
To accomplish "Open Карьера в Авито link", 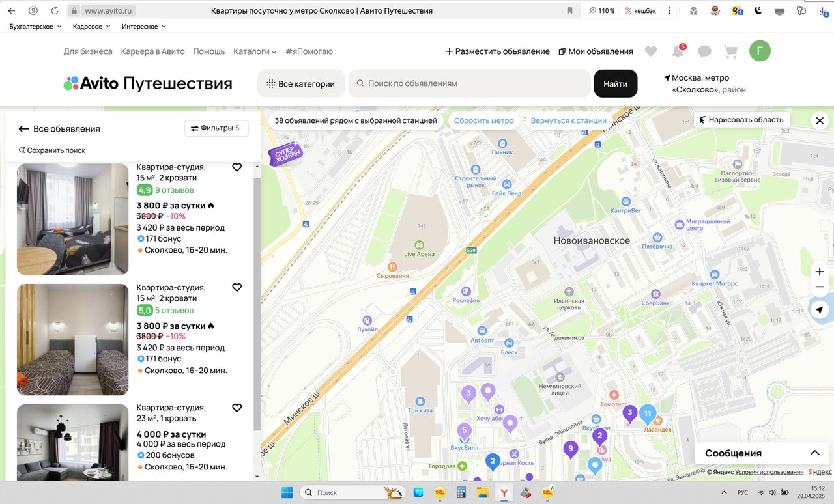I will (x=152, y=51).
